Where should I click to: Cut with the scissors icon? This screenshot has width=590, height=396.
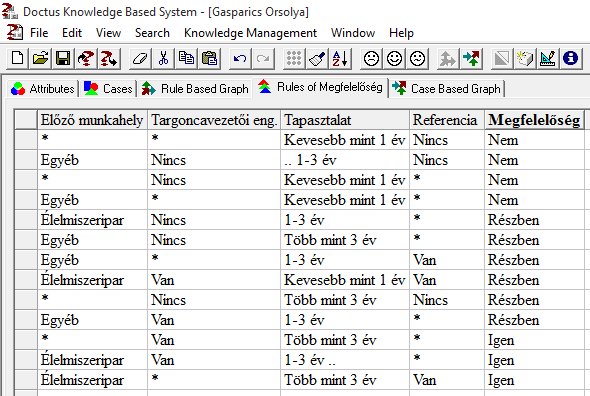coord(163,59)
